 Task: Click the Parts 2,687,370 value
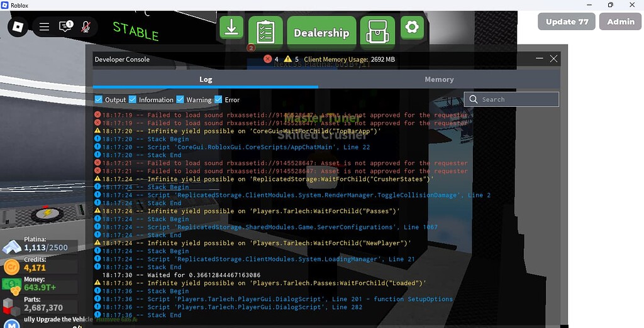[43, 308]
